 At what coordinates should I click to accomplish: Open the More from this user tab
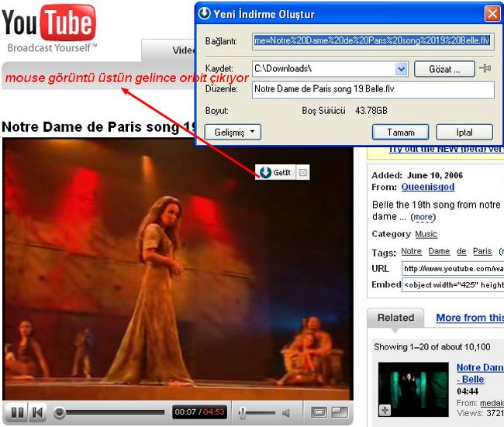[x=470, y=318]
